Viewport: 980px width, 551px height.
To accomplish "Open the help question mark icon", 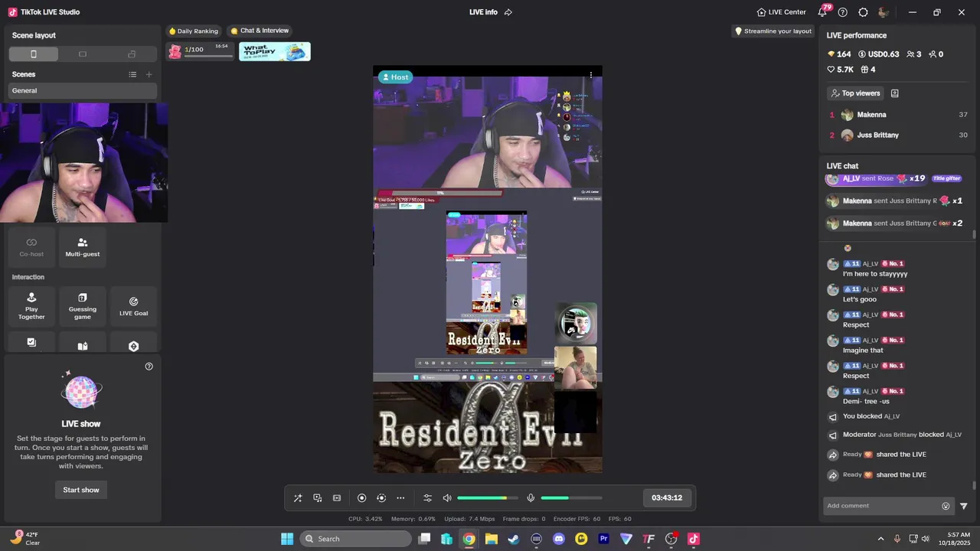I will pyautogui.click(x=843, y=12).
